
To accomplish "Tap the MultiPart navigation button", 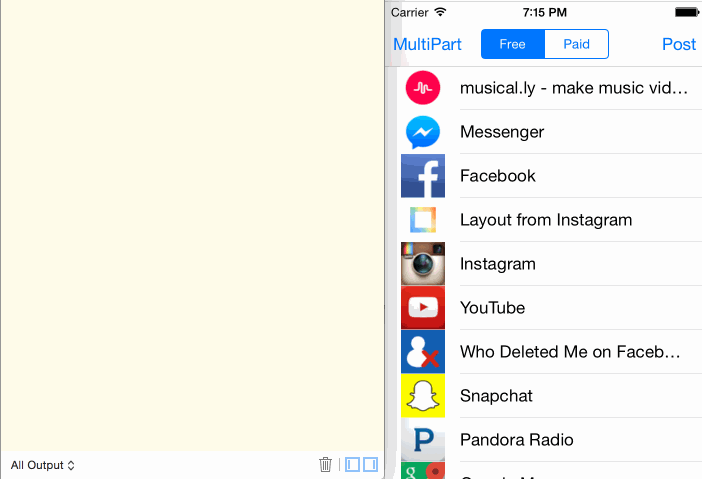I will [x=427, y=44].
